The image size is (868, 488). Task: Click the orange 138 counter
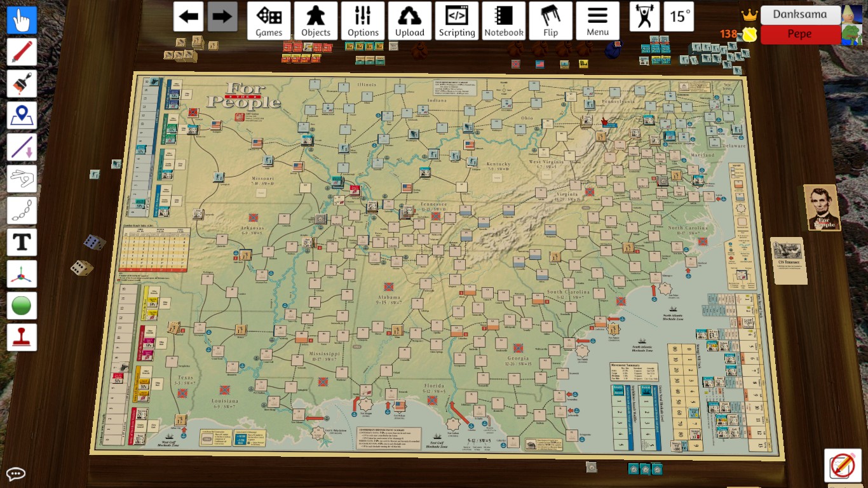pyautogui.click(x=728, y=34)
